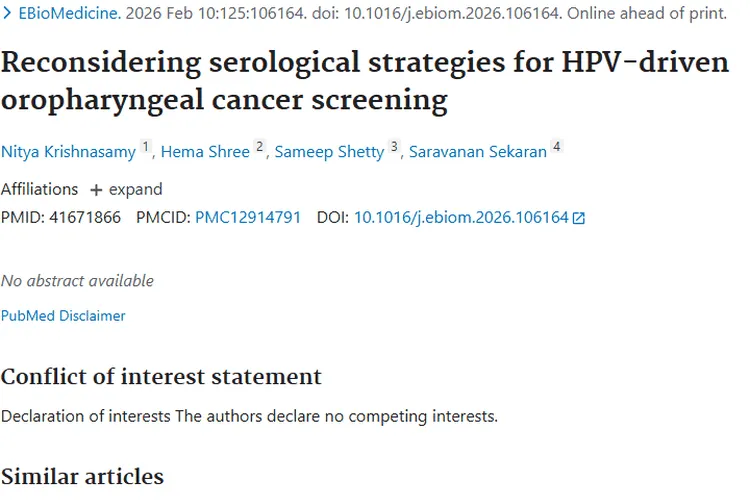Open author Saravanan Sekaran's link
The width and height of the screenshot is (750, 500).
[x=478, y=152]
